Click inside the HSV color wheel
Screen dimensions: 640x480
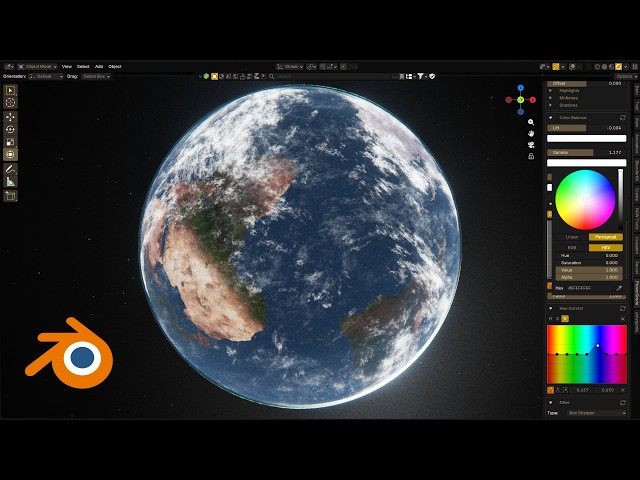585,200
